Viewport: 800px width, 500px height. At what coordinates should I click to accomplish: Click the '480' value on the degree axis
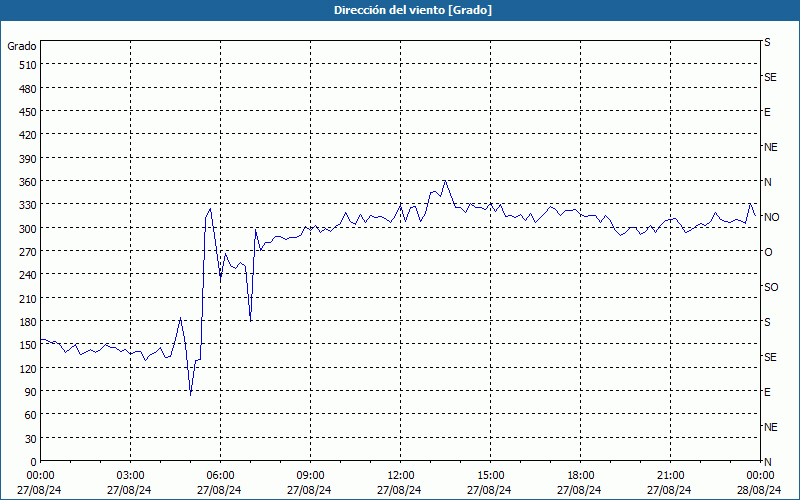(x=28, y=89)
